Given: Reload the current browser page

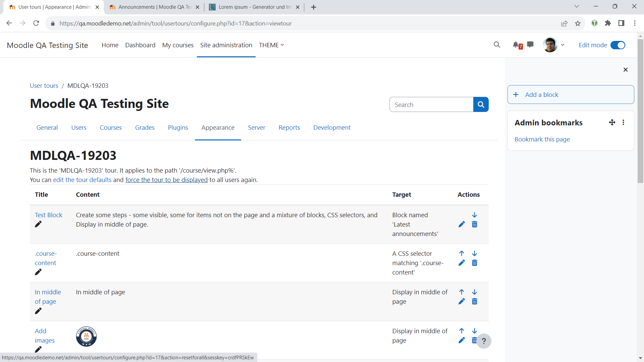Looking at the screenshot, I should click(36, 23).
